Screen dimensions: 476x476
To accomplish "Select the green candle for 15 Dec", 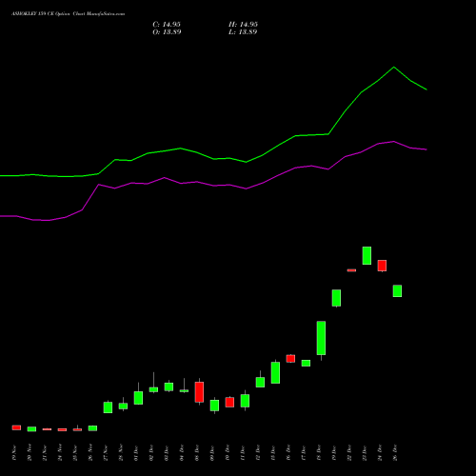I will point(275,372).
